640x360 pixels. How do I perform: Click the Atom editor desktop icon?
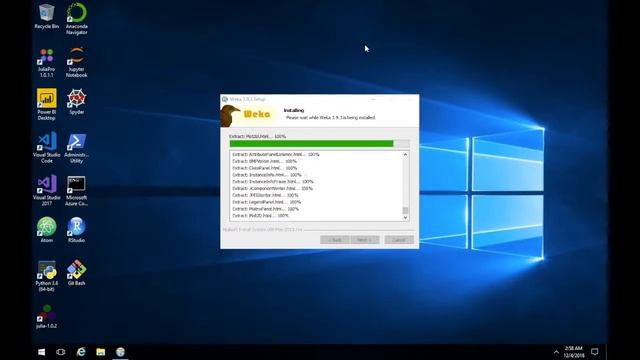(x=47, y=230)
